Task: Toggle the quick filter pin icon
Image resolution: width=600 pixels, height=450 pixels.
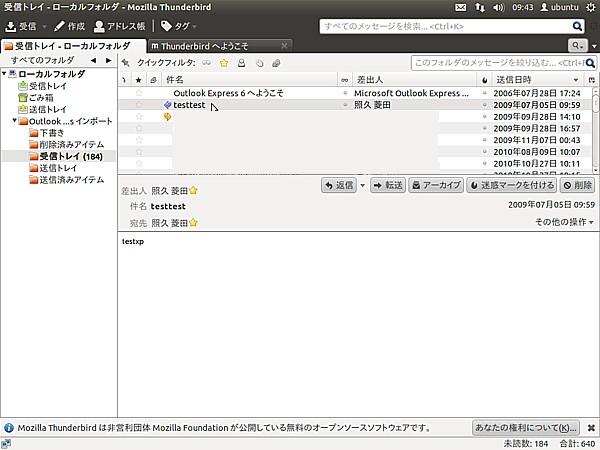Action: pyautogui.click(x=126, y=63)
